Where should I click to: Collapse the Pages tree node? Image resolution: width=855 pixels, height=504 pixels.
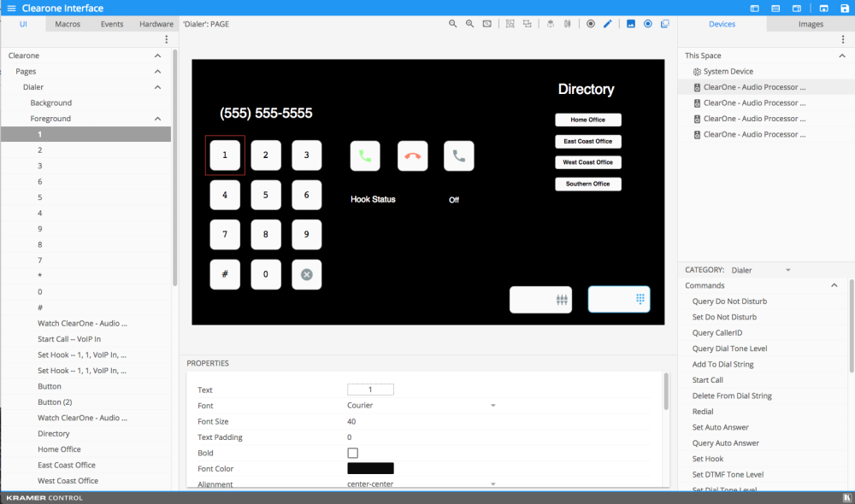[x=157, y=72]
